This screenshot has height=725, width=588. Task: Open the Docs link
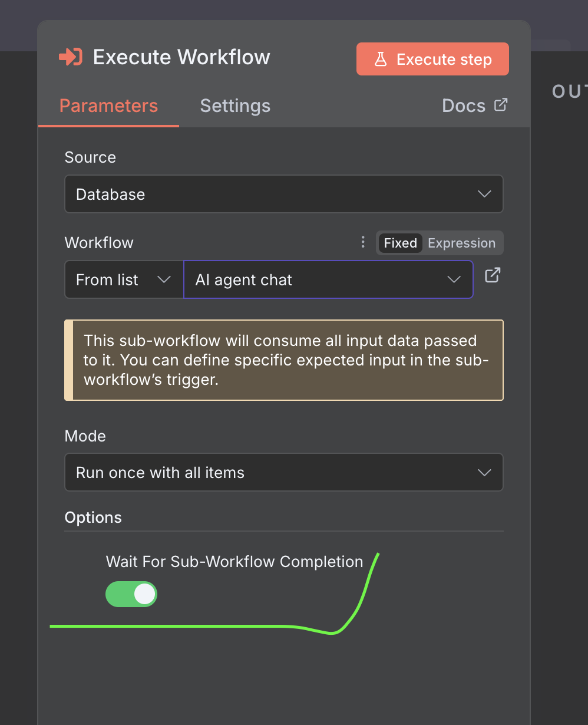pos(464,106)
